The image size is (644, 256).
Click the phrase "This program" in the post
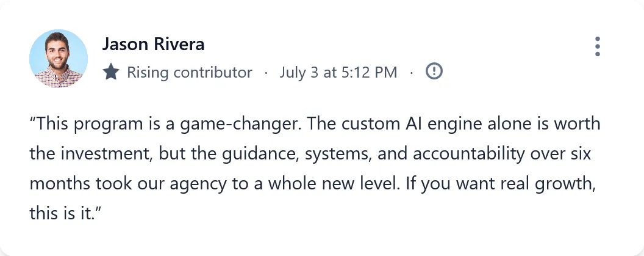pyautogui.click(x=75, y=124)
